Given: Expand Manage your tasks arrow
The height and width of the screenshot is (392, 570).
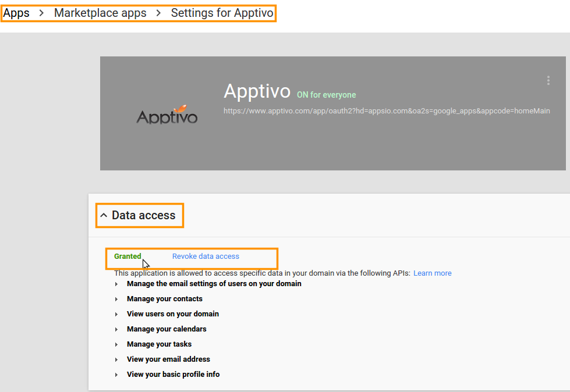Looking at the screenshot, I should tap(116, 345).
